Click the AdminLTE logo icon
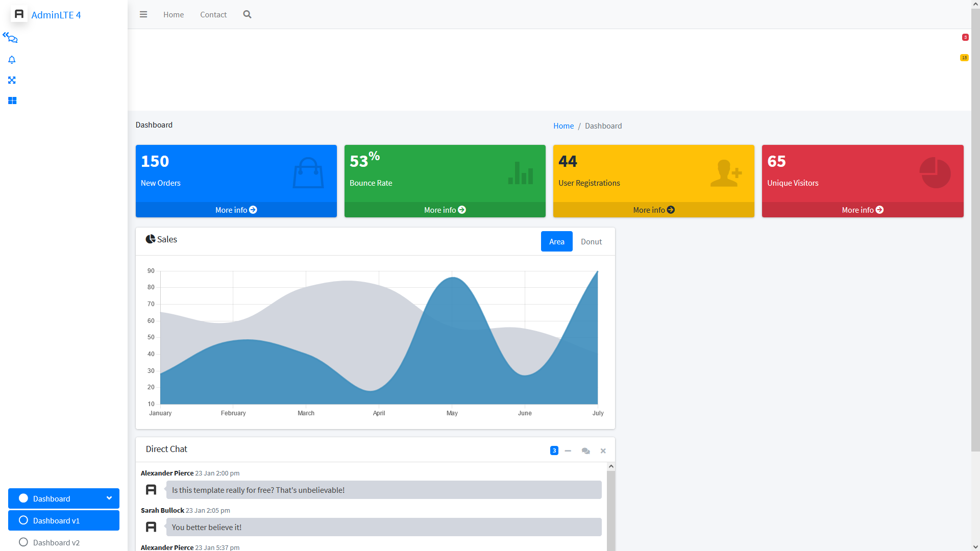Image resolution: width=980 pixels, height=551 pixels. point(19,14)
